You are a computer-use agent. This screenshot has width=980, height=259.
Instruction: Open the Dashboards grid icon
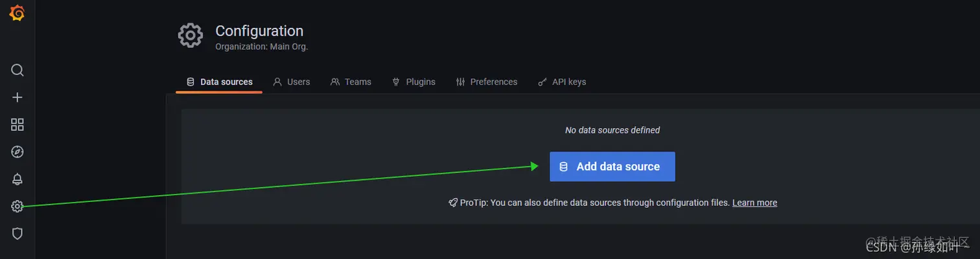(17, 124)
